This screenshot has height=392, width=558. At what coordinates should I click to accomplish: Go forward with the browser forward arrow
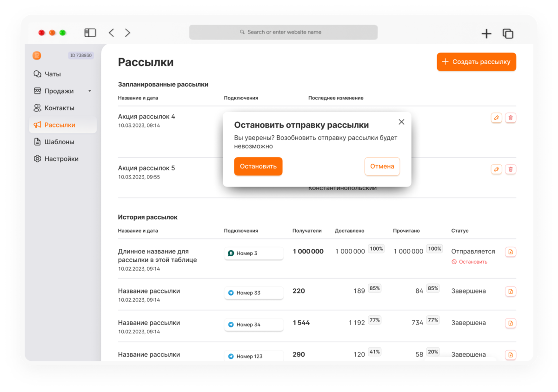pyautogui.click(x=127, y=33)
